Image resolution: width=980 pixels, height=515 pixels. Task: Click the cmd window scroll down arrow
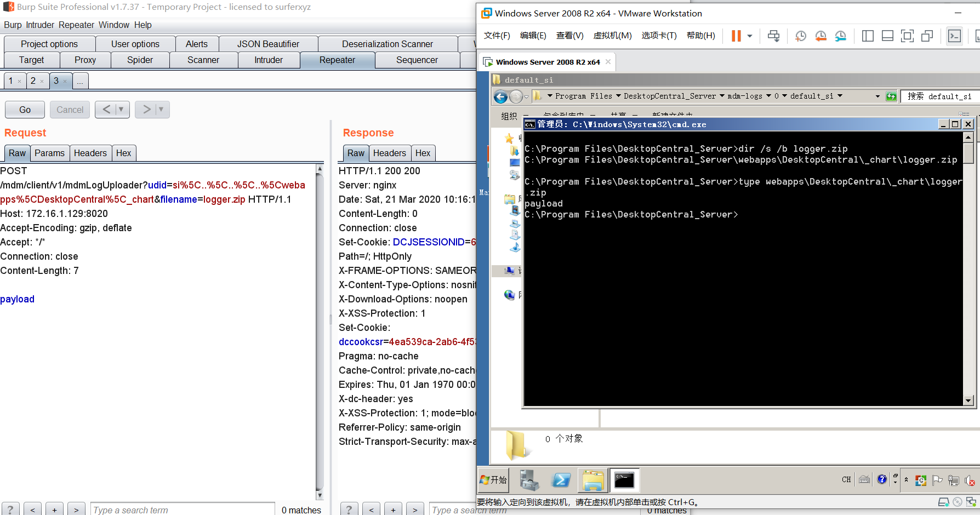pyautogui.click(x=968, y=400)
